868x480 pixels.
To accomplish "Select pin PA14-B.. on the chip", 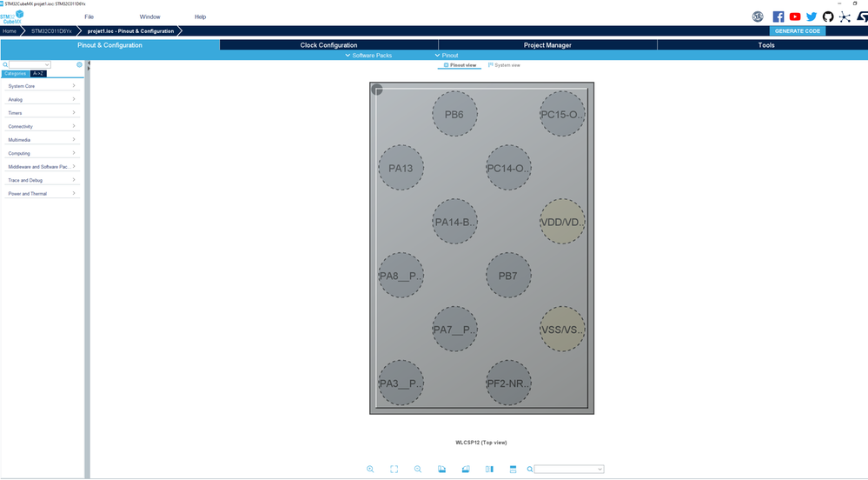I will click(454, 222).
